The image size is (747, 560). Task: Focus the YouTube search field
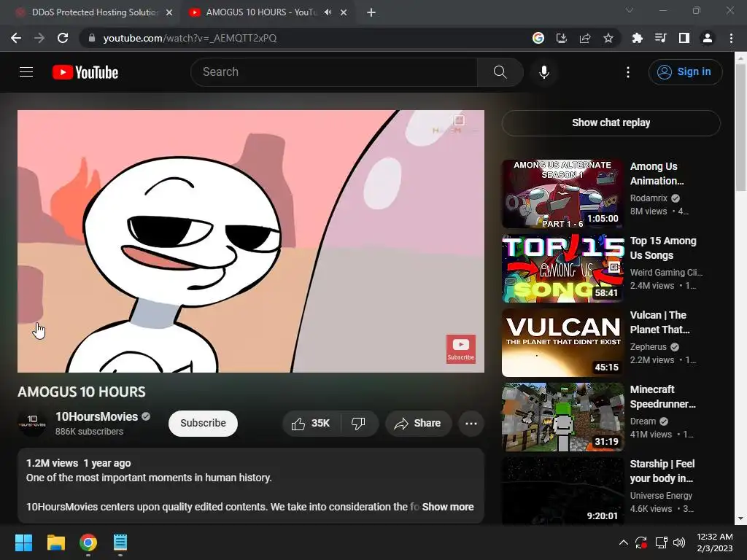coord(333,72)
